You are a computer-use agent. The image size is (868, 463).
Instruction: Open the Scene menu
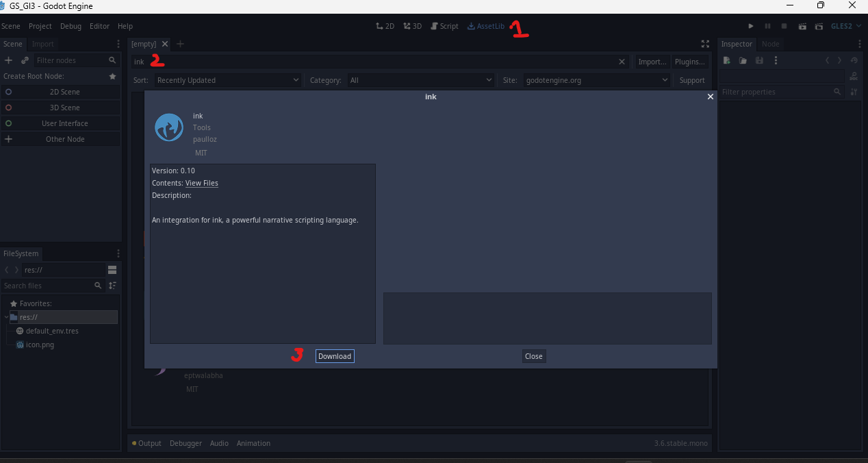11,26
